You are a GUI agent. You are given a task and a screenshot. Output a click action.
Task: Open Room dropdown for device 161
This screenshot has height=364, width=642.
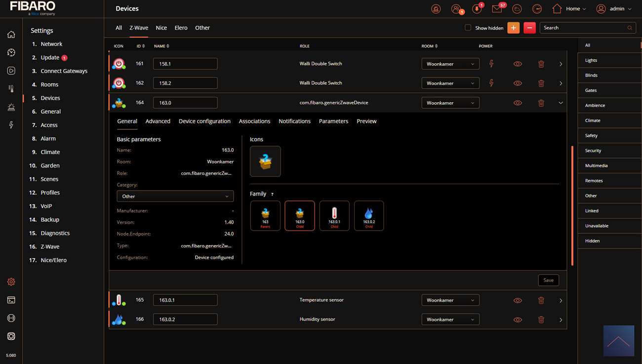(450, 64)
